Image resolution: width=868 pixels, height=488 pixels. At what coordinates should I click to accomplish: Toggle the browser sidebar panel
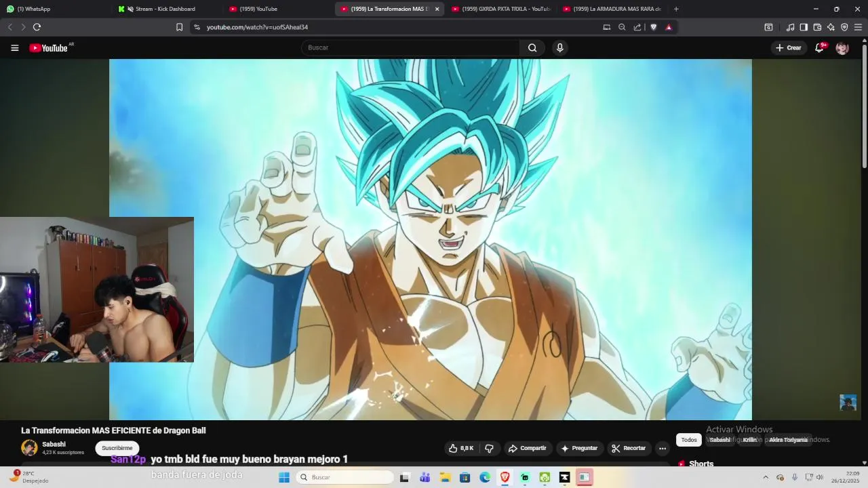click(804, 27)
